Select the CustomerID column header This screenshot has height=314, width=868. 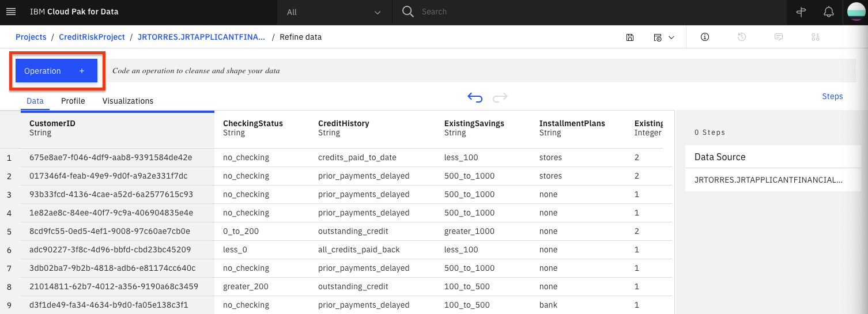118,128
